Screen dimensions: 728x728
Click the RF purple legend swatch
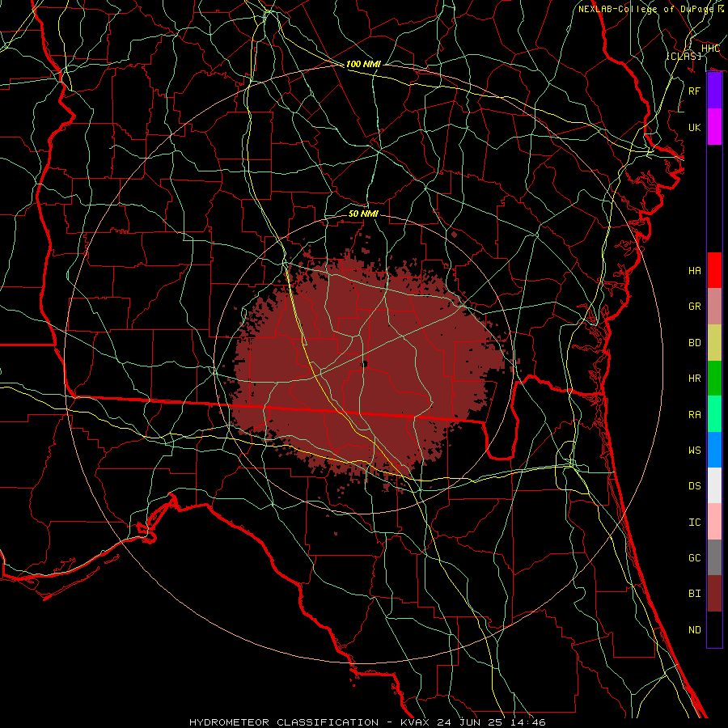tap(714, 91)
